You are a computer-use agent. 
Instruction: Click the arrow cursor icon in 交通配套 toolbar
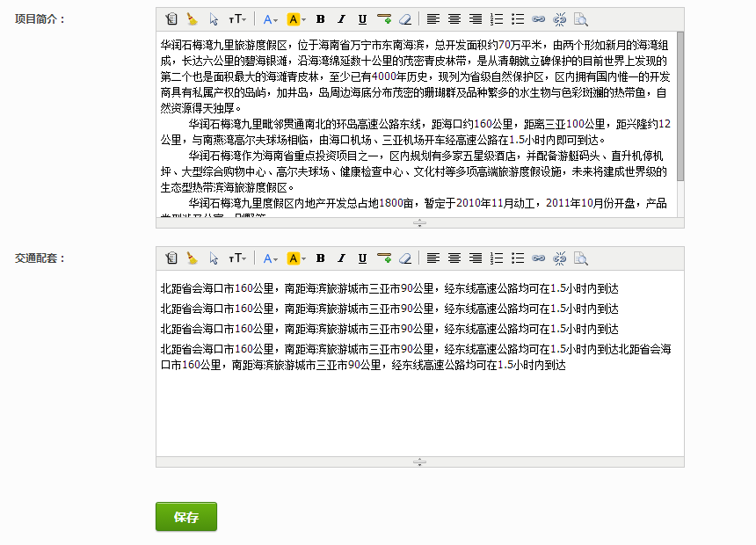[213, 258]
